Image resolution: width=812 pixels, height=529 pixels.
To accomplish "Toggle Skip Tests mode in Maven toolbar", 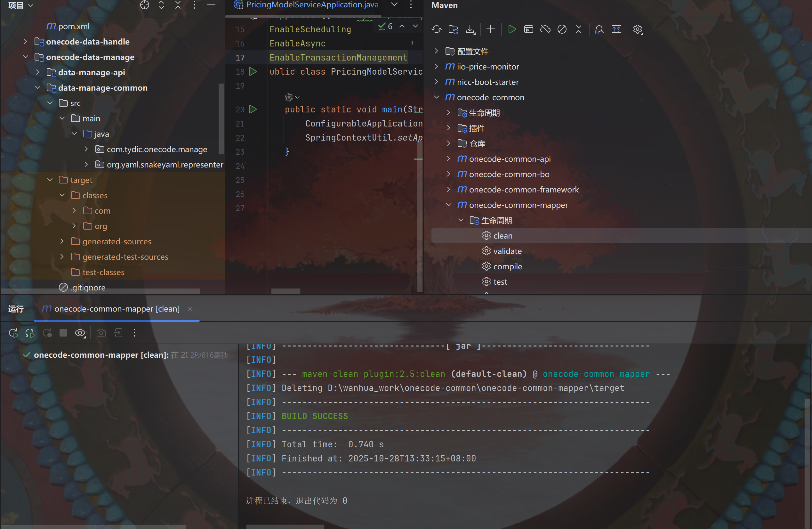I will click(x=562, y=29).
